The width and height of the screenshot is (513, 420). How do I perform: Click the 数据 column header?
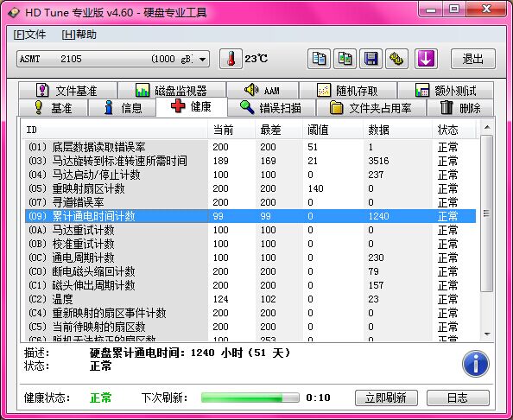click(398, 130)
